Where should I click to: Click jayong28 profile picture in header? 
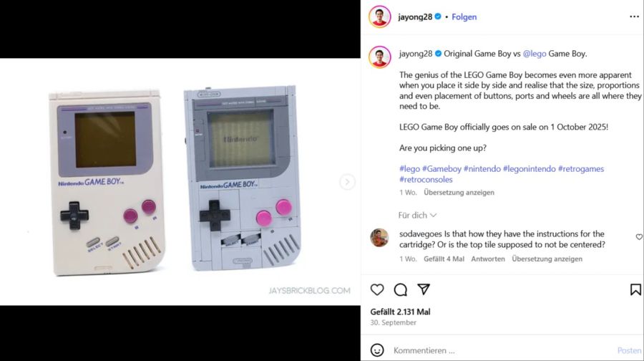click(380, 16)
